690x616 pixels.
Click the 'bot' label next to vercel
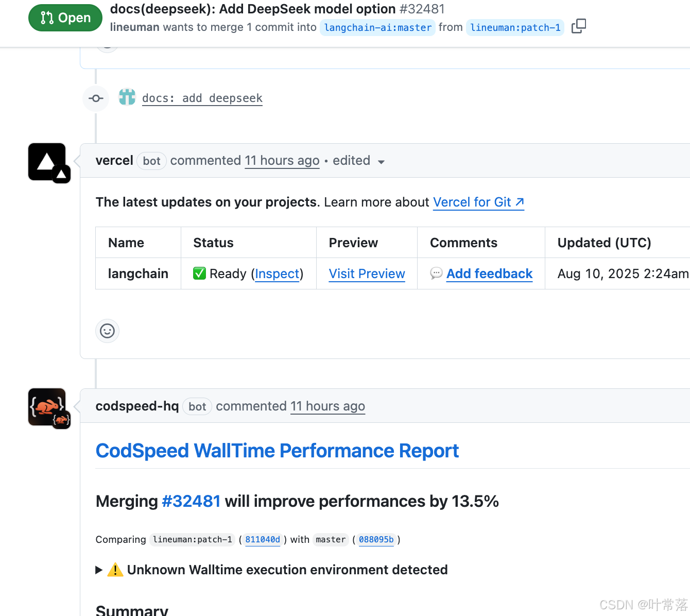point(151,161)
